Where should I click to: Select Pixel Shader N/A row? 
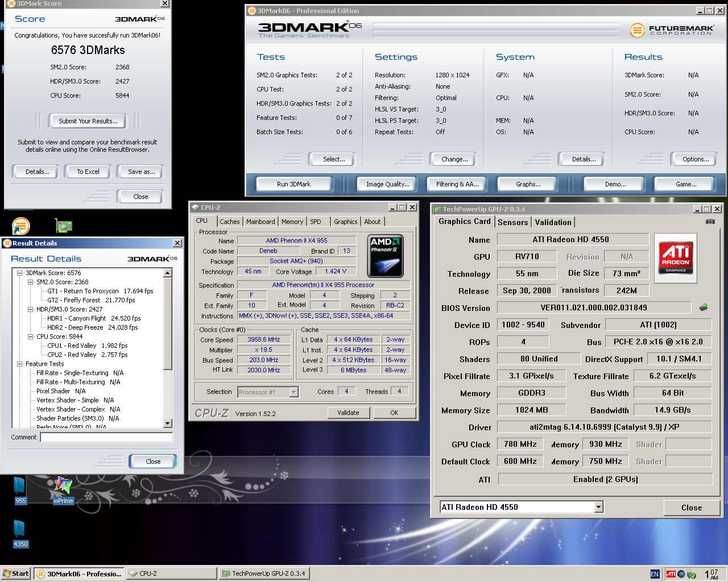point(61,391)
